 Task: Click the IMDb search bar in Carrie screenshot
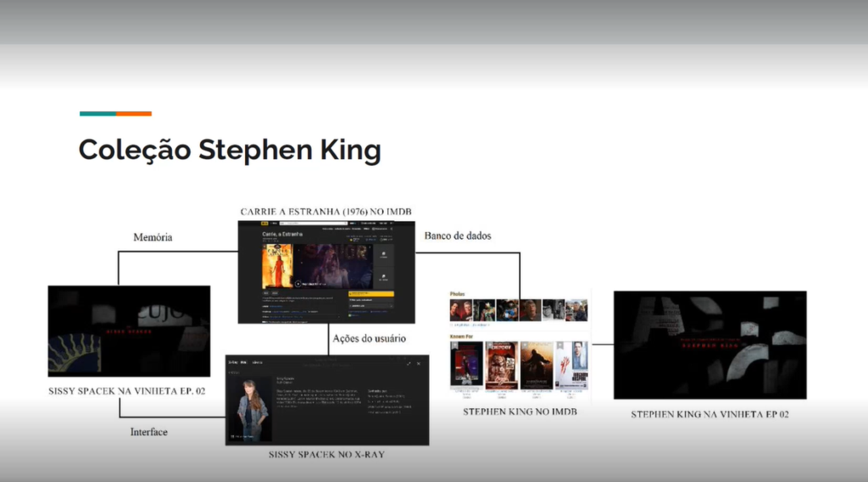(314, 223)
